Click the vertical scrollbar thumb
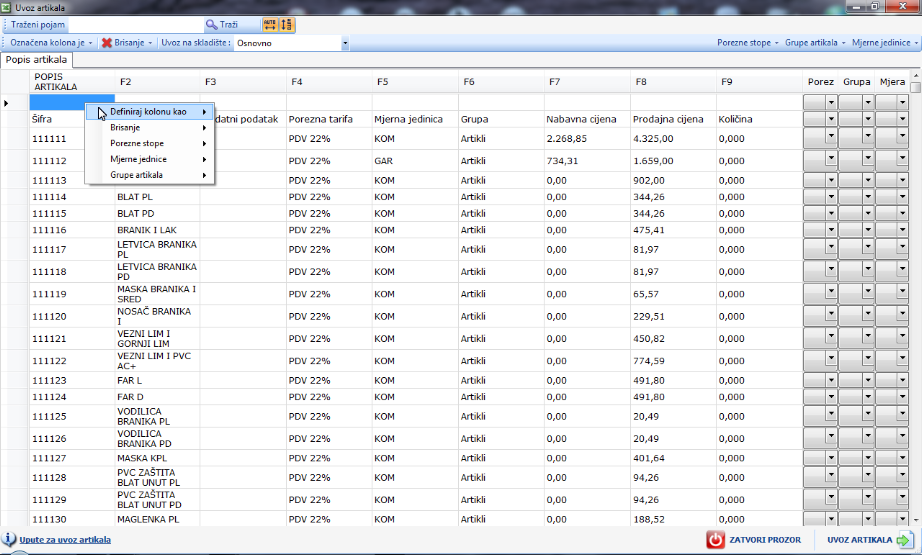The image size is (922, 555). point(916,88)
